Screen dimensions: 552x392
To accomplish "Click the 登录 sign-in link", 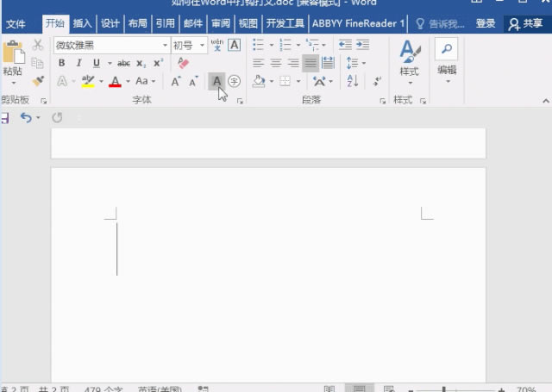I will coord(486,23).
